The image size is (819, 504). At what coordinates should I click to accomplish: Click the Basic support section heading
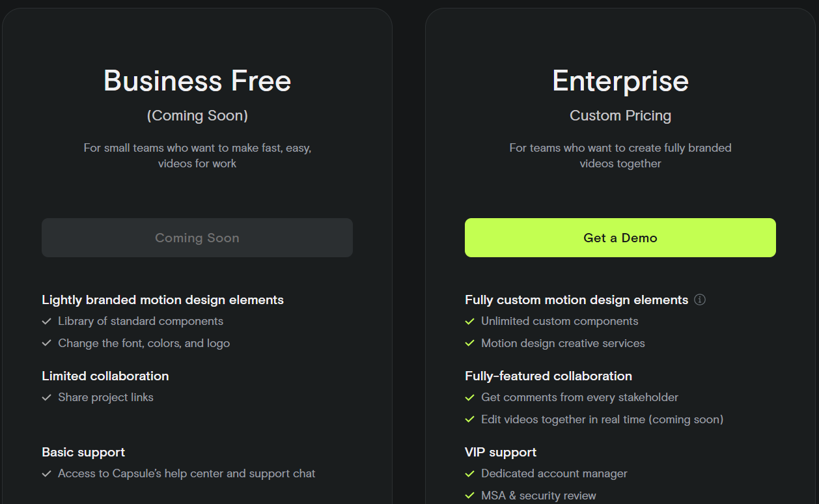point(83,453)
